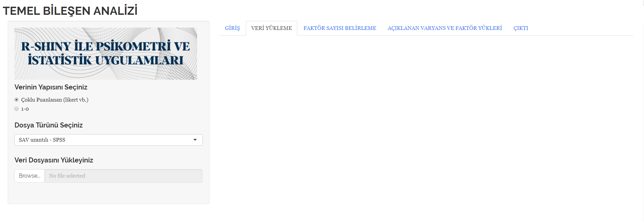Click the Veri Dosyasını Yükleyiniz label
644x221 pixels.
(x=54, y=160)
